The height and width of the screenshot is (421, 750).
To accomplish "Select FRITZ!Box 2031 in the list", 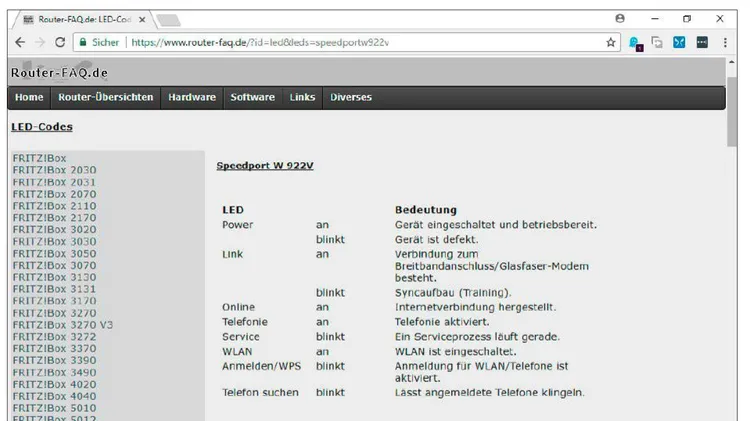I will point(55,182).
